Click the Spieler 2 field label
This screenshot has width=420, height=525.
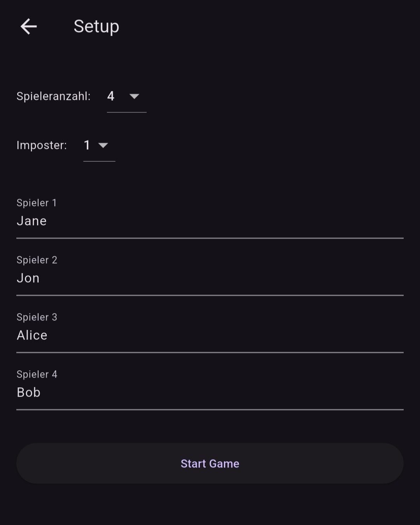tap(37, 260)
